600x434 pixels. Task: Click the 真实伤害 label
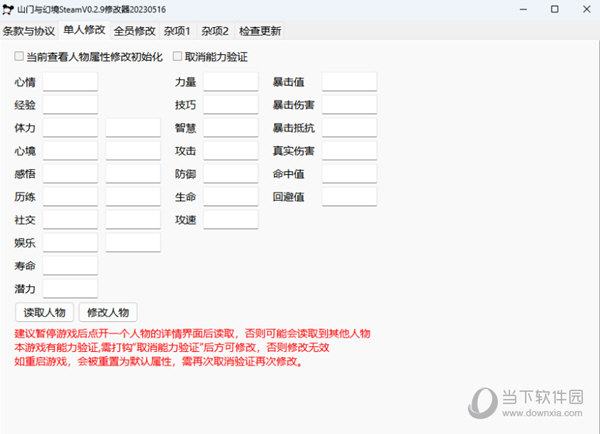point(293,151)
